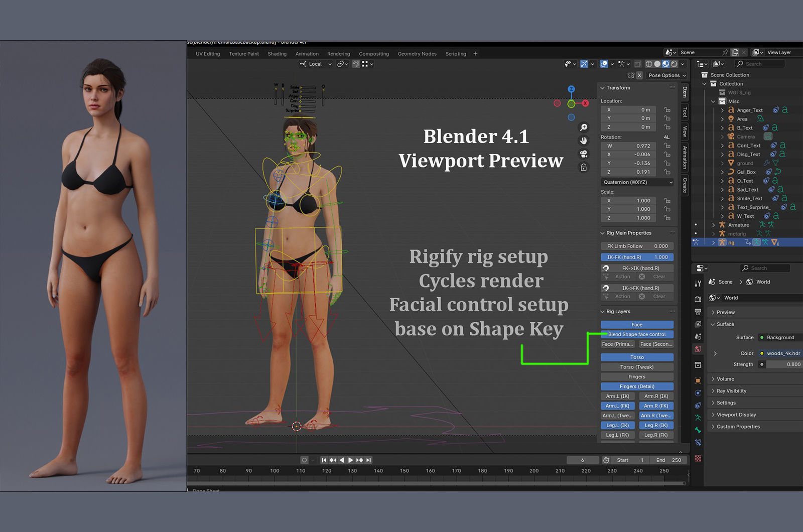
Task: Open the Armature object data properties tab
Action: coord(698,418)
